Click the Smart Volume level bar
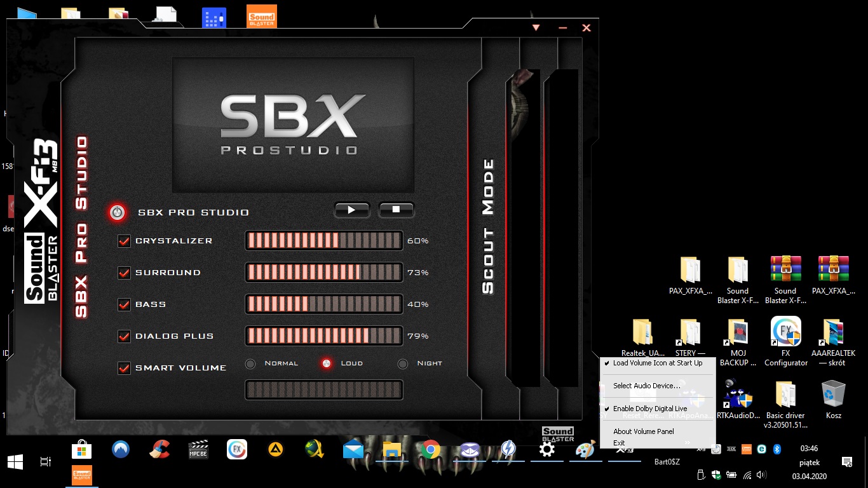The width and height of the screenshot is (868, 488). 324,390
